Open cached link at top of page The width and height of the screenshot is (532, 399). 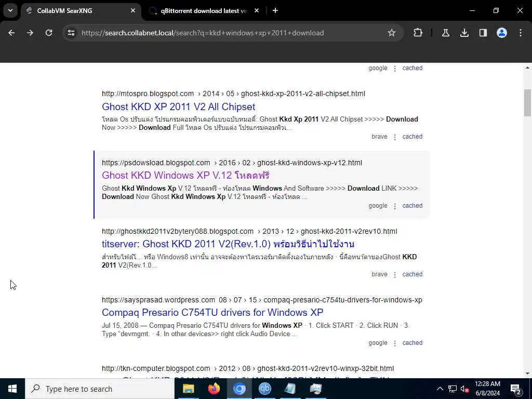[412, 68]
